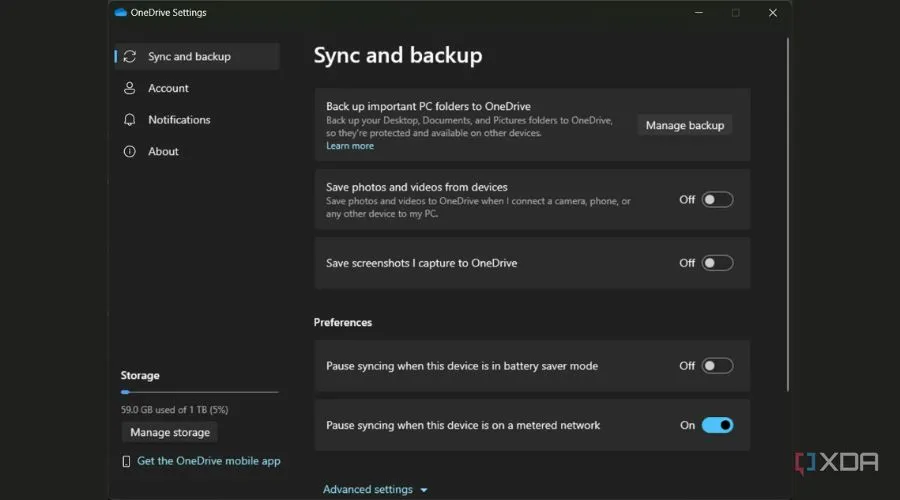Click the About info circle icon
The image size is (900, 500).
click(129, 152)
